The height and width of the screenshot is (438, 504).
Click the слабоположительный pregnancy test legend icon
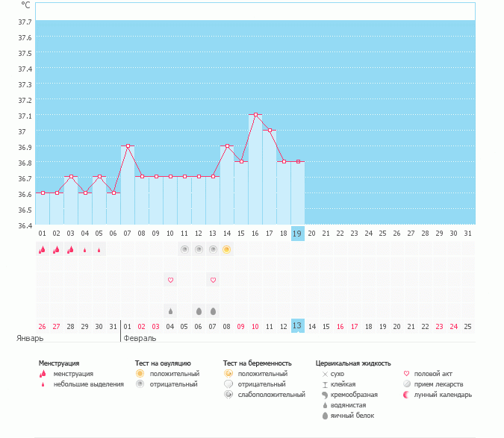click(x=229, y=395)
